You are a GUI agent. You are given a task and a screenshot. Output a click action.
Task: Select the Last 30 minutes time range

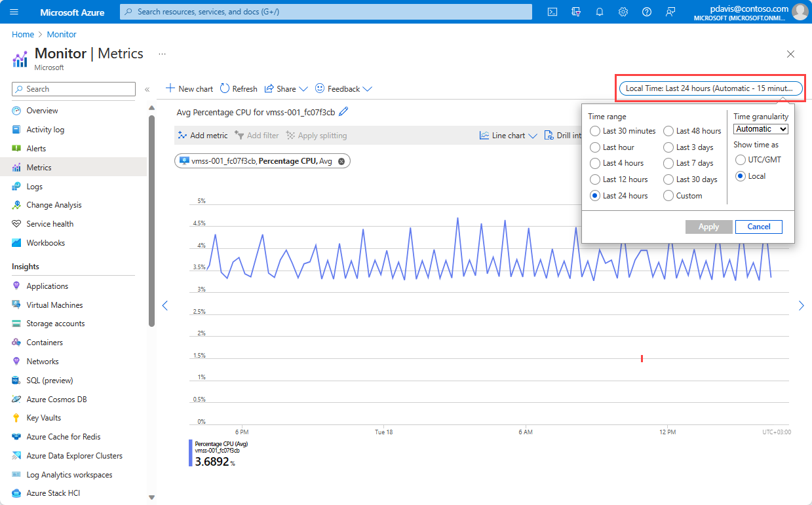click(x=595, y=130)
